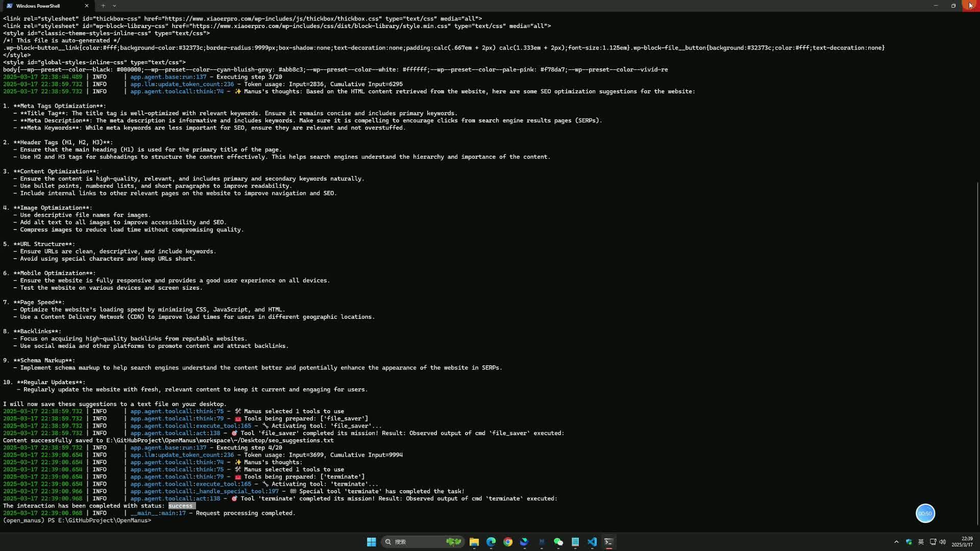Screen dimensions: 980x551
Task: Open File Explorer from taskbar
Action: click(x=474, y=542)
